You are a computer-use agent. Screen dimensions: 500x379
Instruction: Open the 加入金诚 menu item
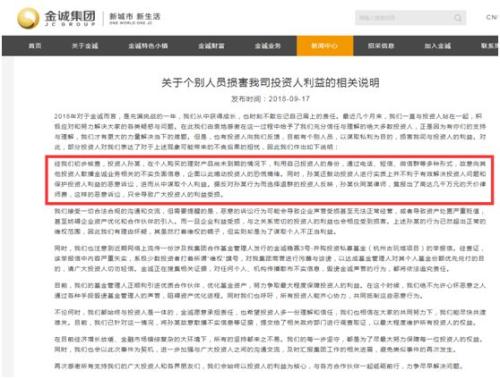[x=437, y=46]
